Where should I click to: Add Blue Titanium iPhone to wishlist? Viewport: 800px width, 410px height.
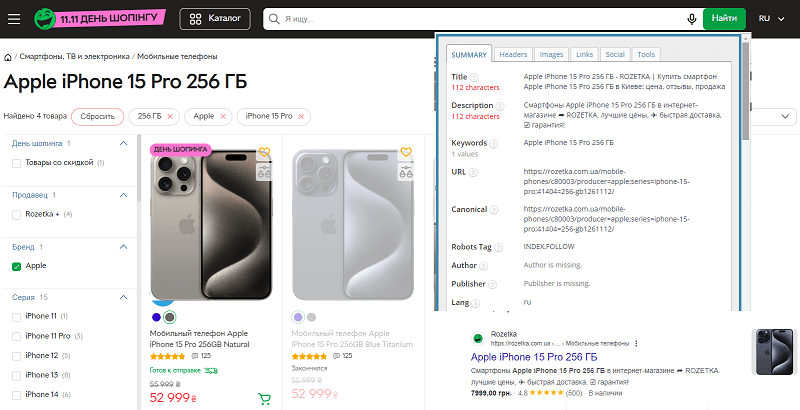(x=406, y=152)
